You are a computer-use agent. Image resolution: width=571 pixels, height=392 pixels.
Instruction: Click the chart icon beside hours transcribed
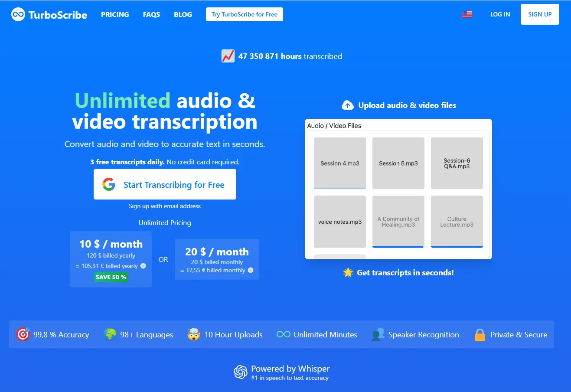pos(228,56)
